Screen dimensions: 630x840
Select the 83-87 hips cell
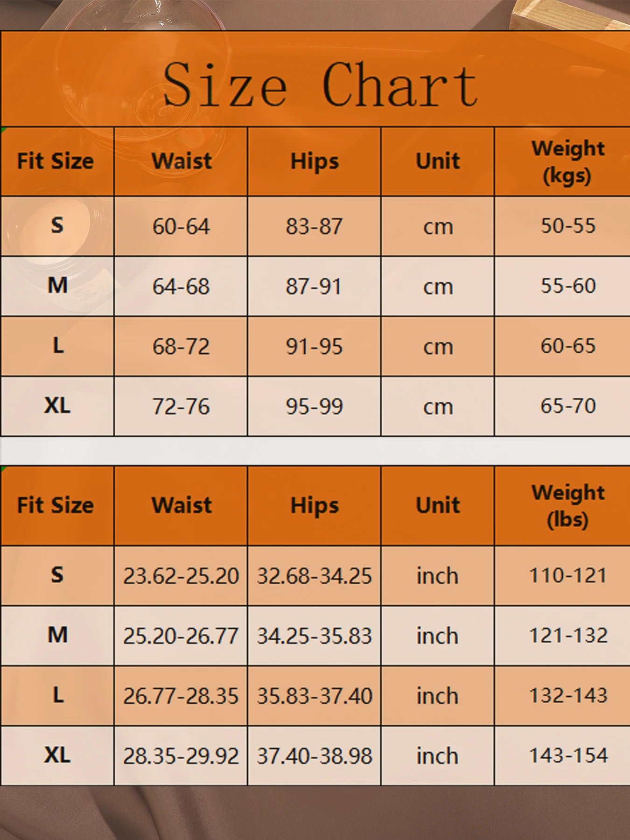(314, 227)
